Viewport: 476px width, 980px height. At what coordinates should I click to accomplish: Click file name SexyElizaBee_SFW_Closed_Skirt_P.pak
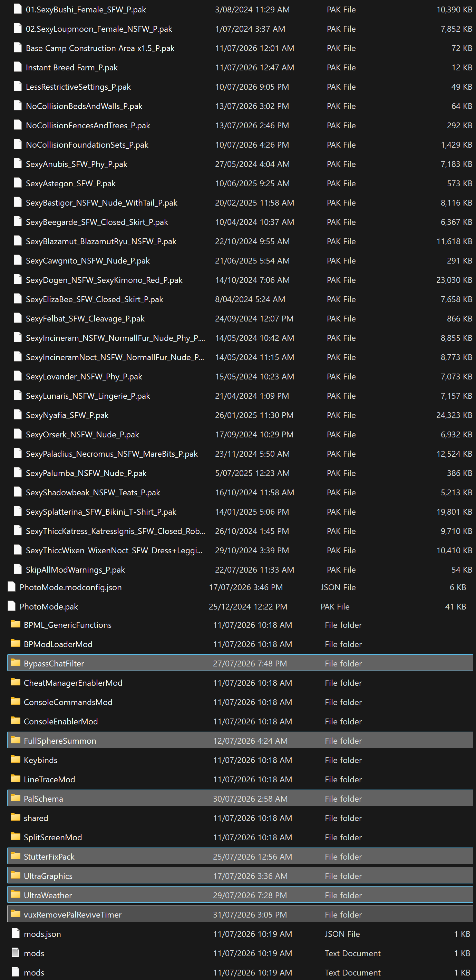(95, 299)
